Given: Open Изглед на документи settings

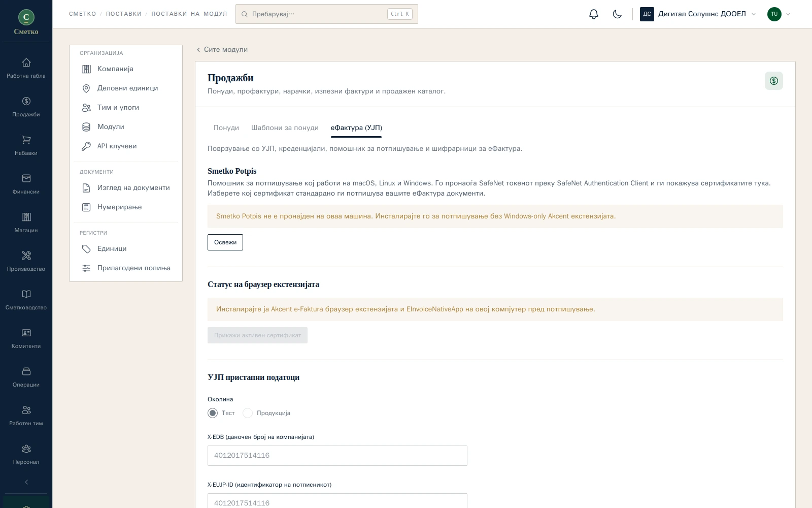Looking at the screenshot, I should point(126,188).
